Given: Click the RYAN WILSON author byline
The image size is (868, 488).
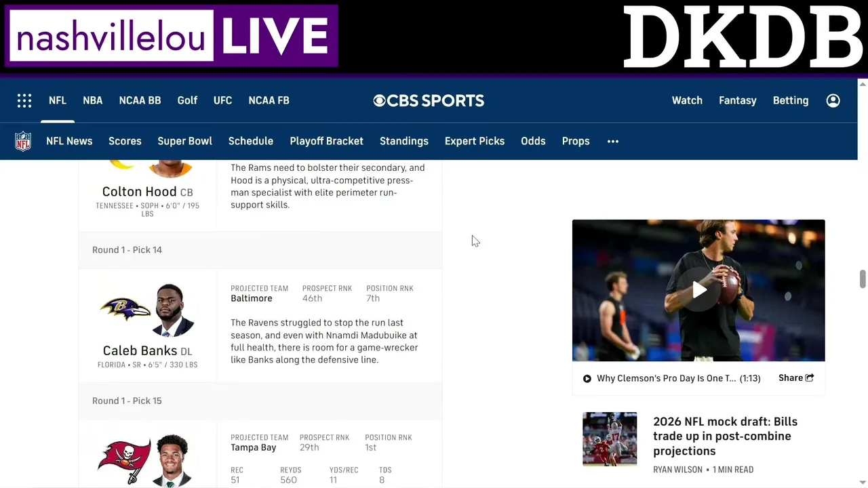Looking at the screenshot, I should 677,469.
